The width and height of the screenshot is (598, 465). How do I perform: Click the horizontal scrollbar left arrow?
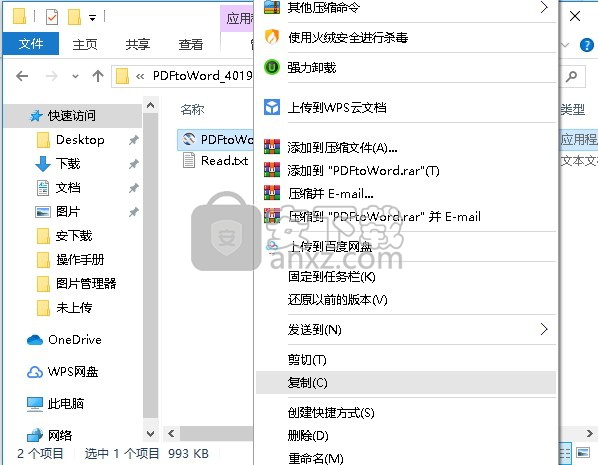click(x=171, y=434)
